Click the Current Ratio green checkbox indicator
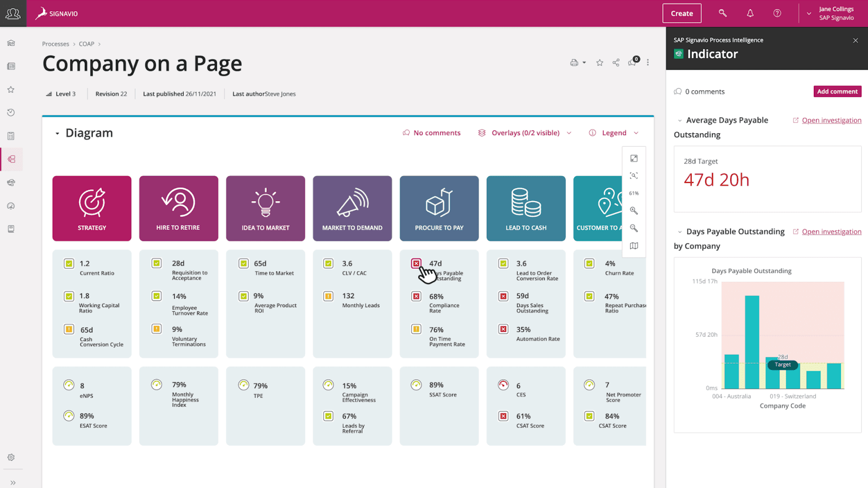 (69, 264)
